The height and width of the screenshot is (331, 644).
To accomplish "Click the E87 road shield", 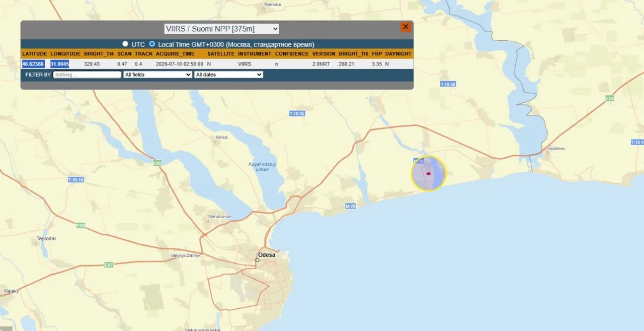I will click(x=109, y=265).
